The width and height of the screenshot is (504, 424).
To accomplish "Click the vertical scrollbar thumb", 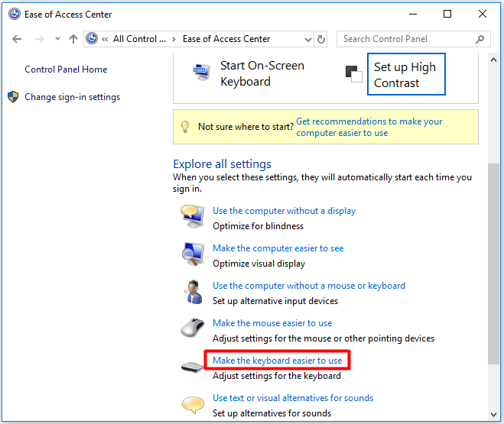I will point(494,264).
